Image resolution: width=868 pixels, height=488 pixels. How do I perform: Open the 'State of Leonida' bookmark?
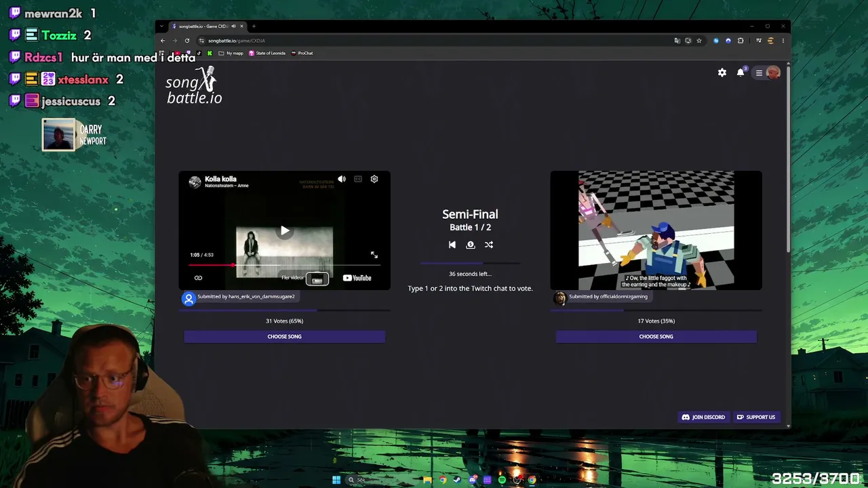pos(267,53)
